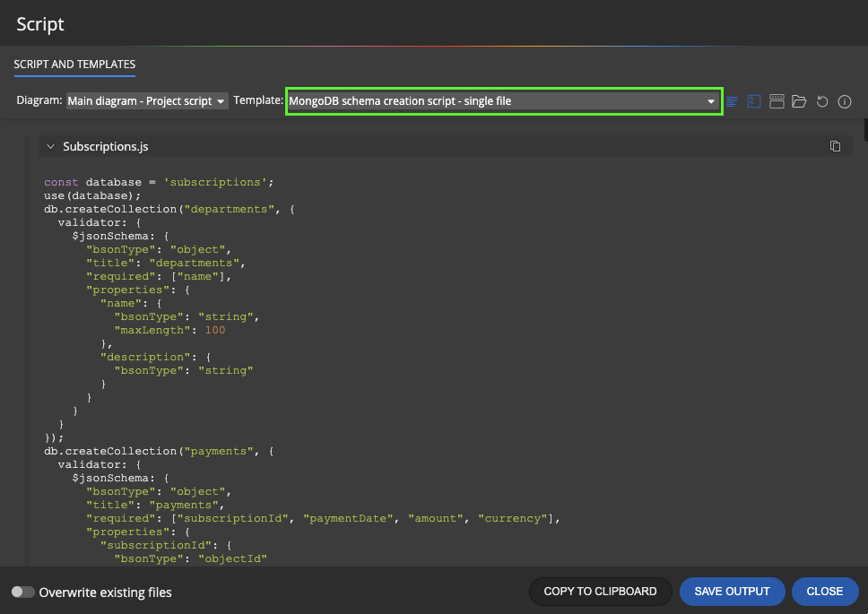The height and width of the screenshot is (614, 868).
Task: Collapse the Subscriptions.js section chevron
Action: point(51,146)
